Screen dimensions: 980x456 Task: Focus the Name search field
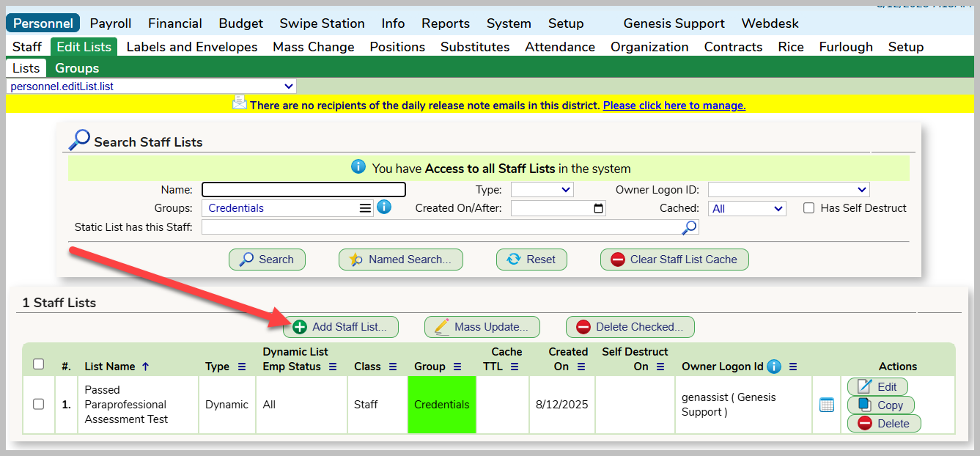coord(303,190)
